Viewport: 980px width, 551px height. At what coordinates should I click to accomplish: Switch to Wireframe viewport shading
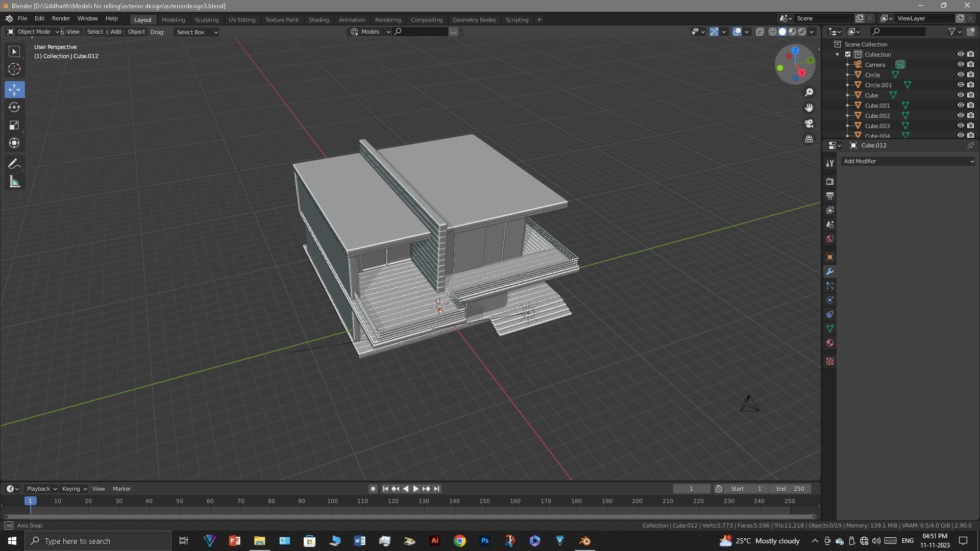pos(773,32)
